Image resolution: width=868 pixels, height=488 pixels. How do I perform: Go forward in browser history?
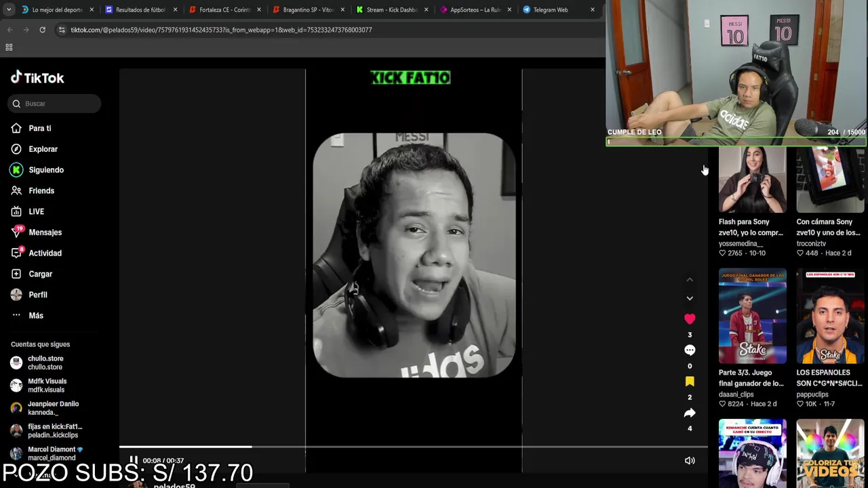[x=26, y=30]
